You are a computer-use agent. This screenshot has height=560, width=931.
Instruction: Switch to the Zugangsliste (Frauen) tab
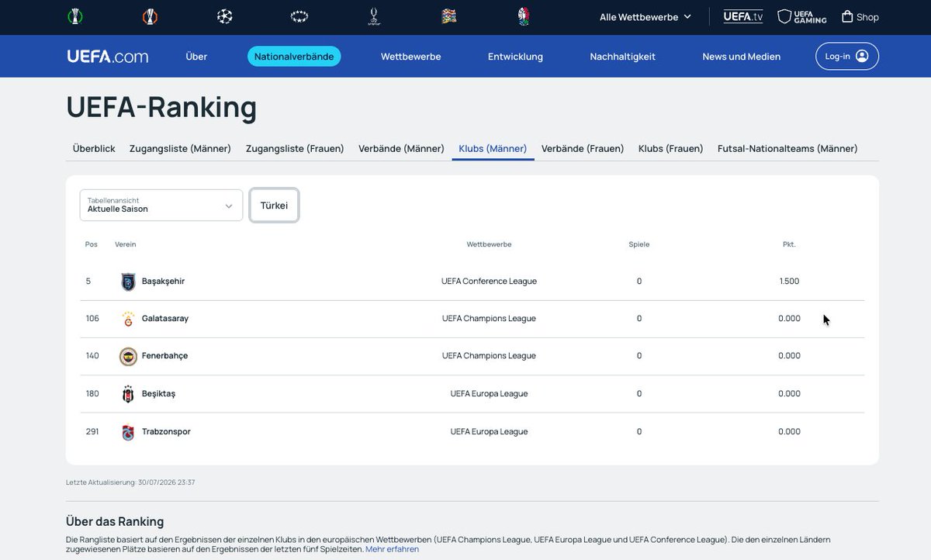tap(295, 148)
